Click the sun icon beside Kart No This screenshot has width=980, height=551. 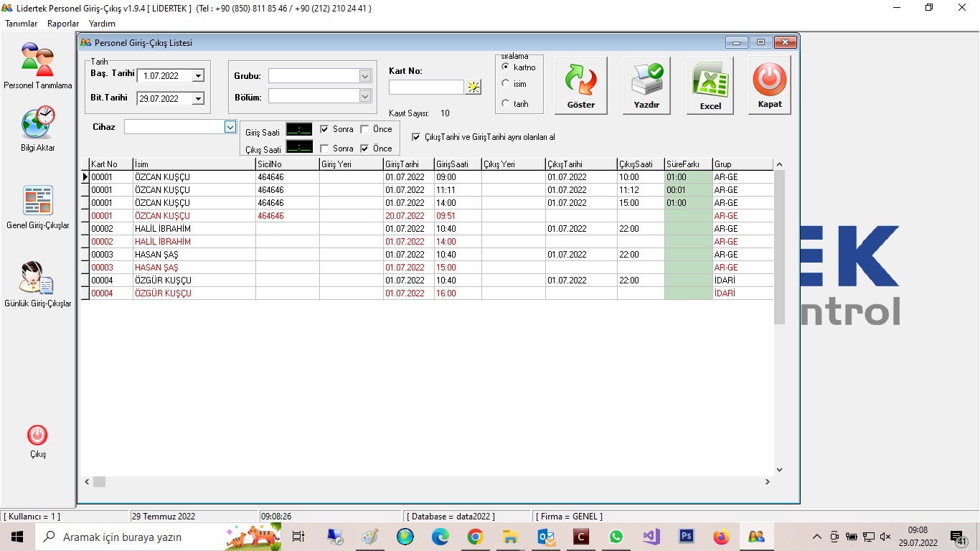tap(473, 88)
